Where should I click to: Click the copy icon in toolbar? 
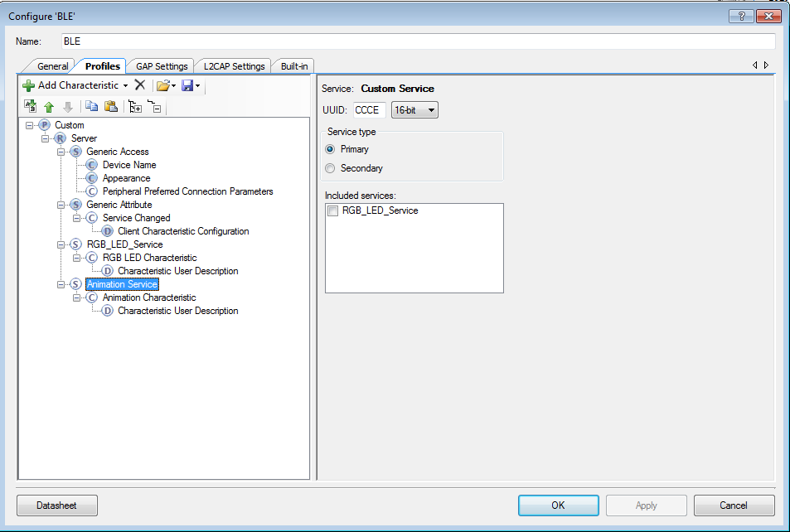[x=92, y=106]
